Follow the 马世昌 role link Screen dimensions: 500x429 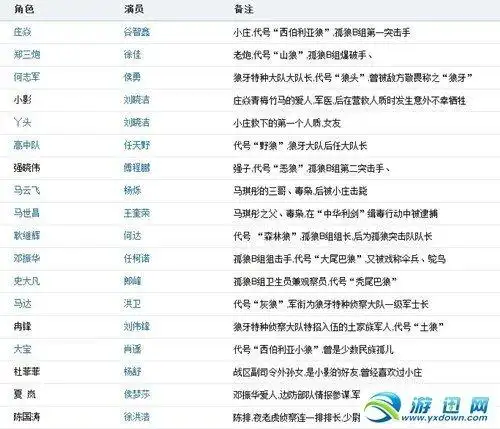pos(27,213)
